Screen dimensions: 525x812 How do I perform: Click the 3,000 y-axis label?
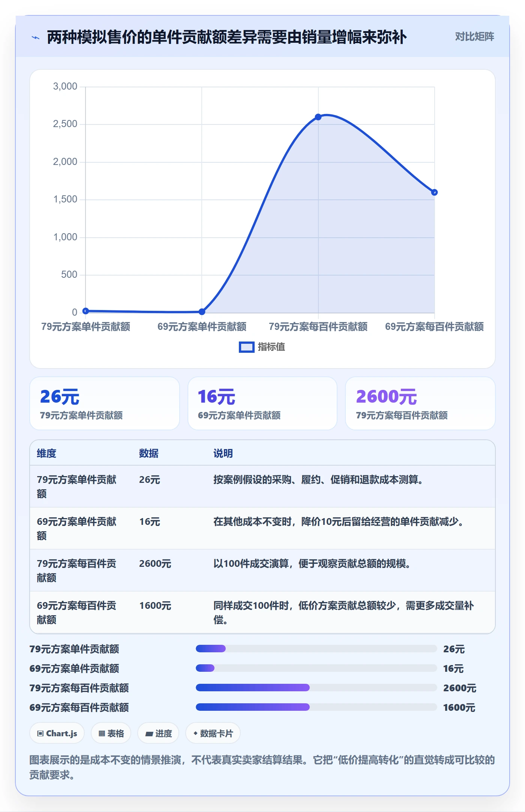(x=65, y=86)
